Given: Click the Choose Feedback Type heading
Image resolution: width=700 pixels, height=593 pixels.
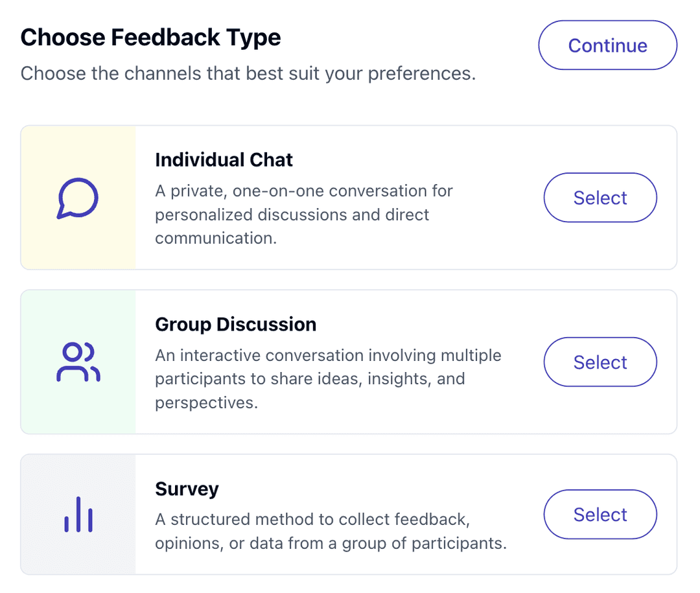Looking at the screenshot, I should tap(150, 37).
